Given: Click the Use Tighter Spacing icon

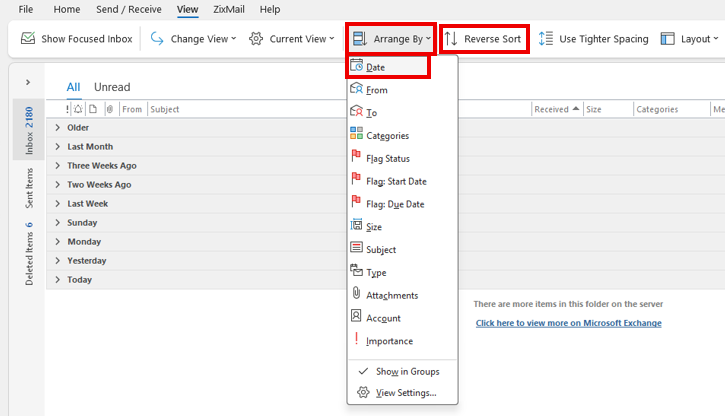Looking at the screenshot, I should coord(546,39).
